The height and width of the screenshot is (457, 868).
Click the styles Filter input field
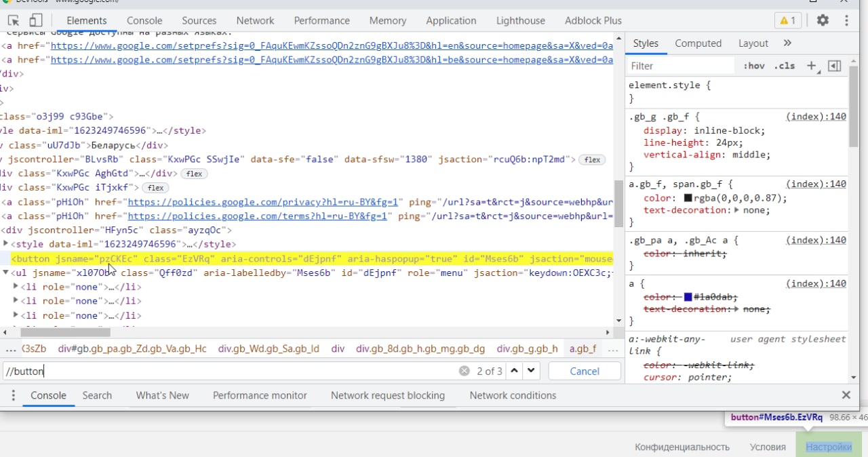tap(681, 66)
